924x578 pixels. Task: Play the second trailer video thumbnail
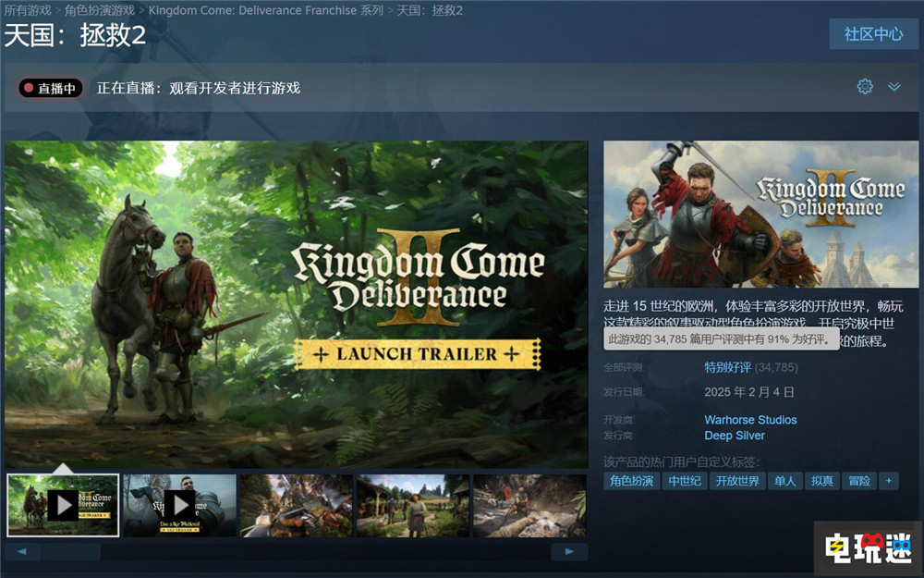pos(179,505)
